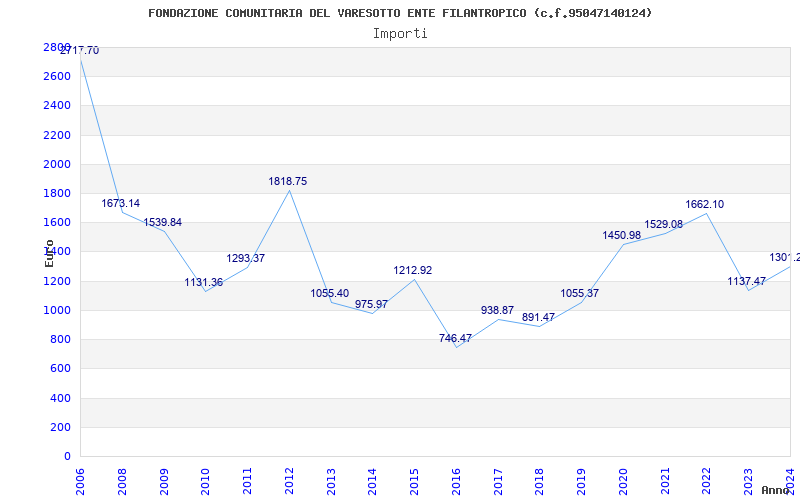Viewport: 800px width, 500px height.
Task: Click y-axis tick 1200
Action: 57,281
